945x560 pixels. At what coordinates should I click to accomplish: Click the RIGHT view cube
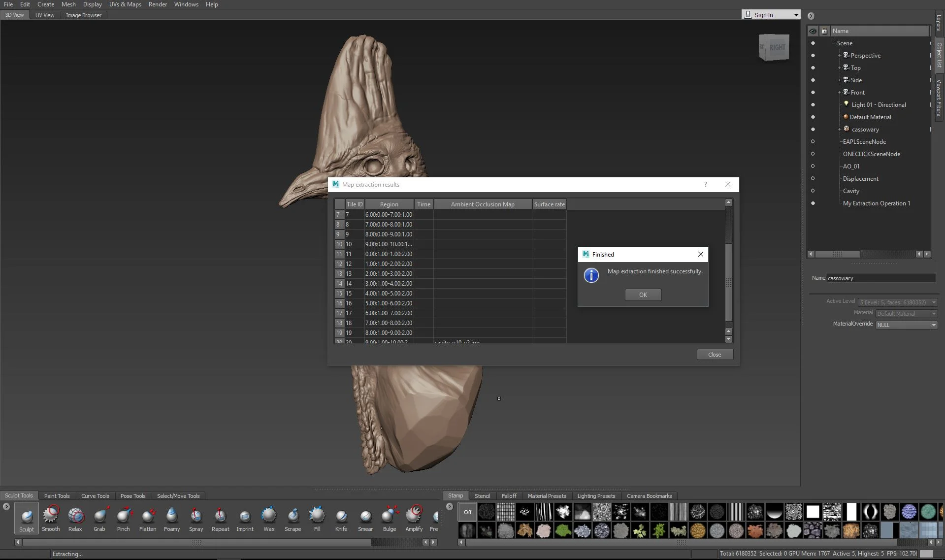coord(774,47)
